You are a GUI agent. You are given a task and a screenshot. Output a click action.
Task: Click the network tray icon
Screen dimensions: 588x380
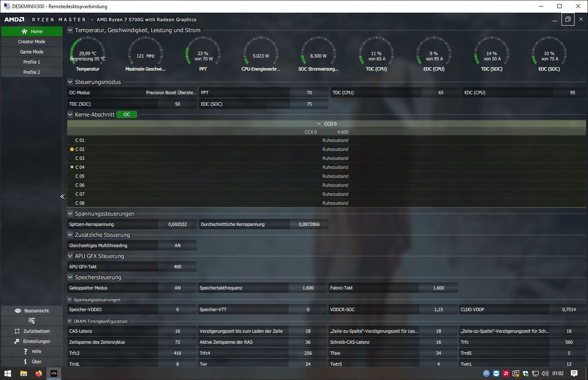(535, 373)
